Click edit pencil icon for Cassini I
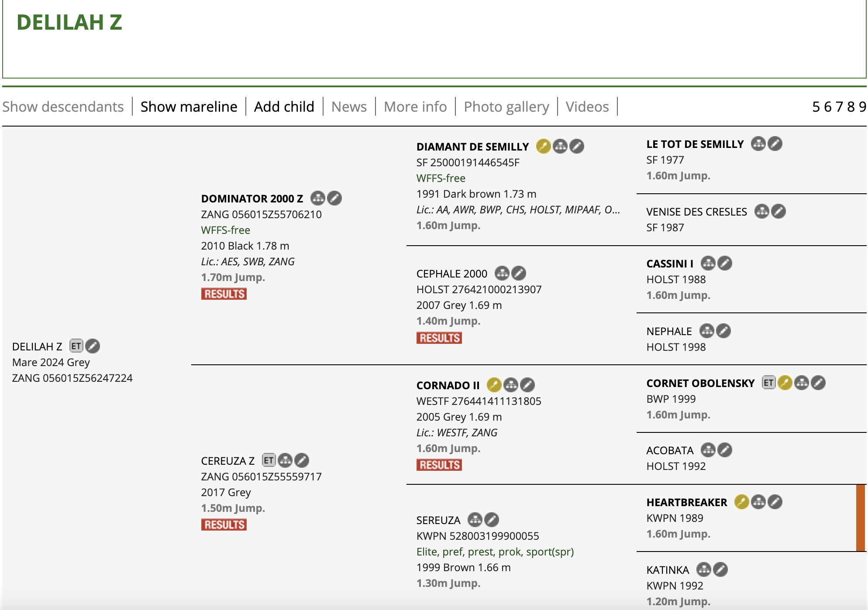Image resolution: width=868 pixels, height=610 pixels. pyautogui.click(x=725, y=263)
